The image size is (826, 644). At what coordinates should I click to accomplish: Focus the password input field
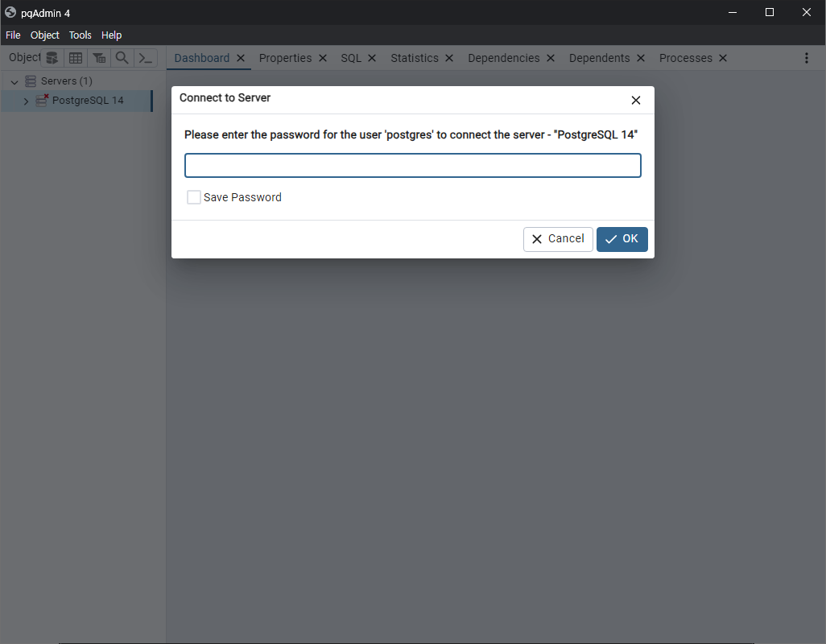[x=412, y=165]
